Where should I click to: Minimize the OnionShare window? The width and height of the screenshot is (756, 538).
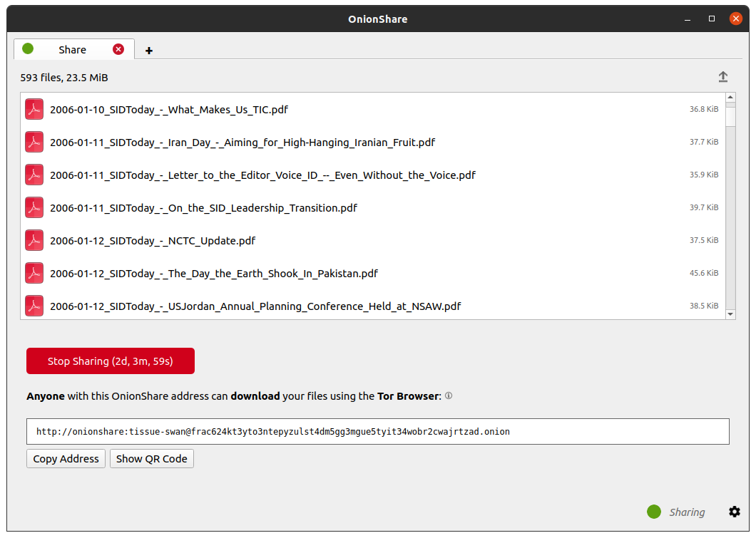pyautogui.click(x=688, y=19)
